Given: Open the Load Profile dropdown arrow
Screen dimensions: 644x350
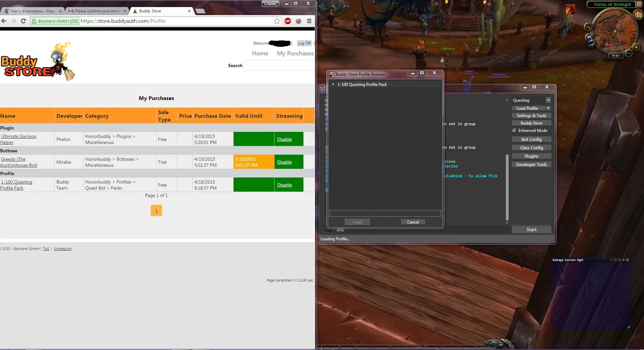Looking at the screenshot, I should 548,108.
